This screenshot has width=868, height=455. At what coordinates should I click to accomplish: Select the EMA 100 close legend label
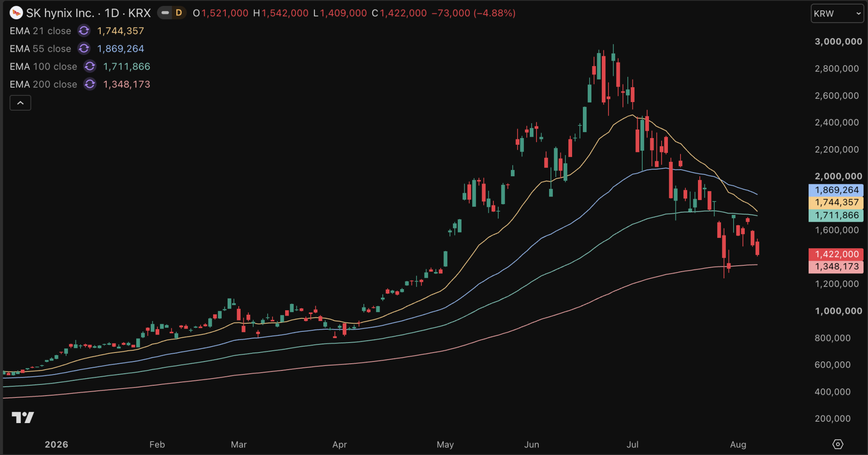click(x=44, y=67)
